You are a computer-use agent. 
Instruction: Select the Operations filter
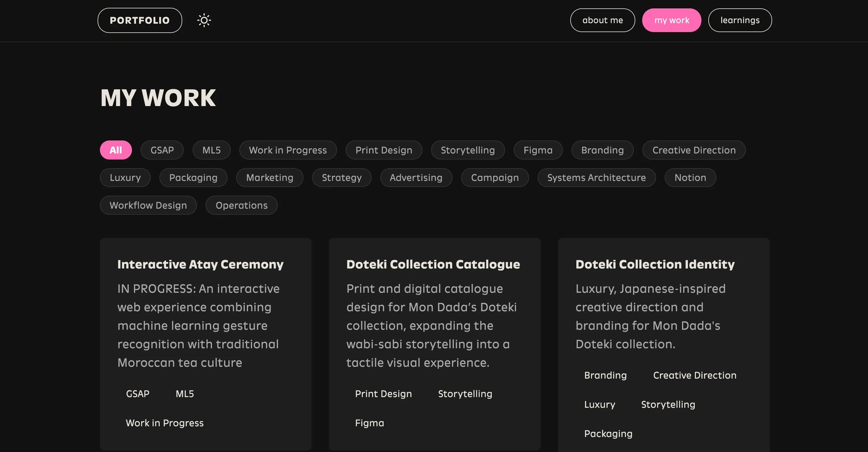pyautogui.click(x=242, y=205)
